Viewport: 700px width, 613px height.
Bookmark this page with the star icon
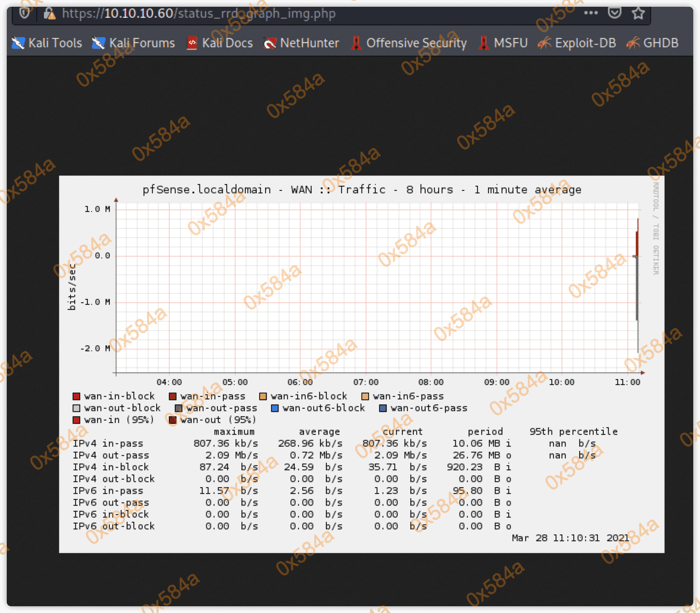tap(638, 13)
